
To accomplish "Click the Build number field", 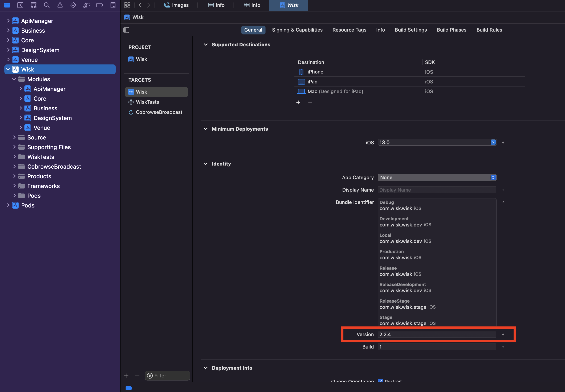I will tap(437, 347).
